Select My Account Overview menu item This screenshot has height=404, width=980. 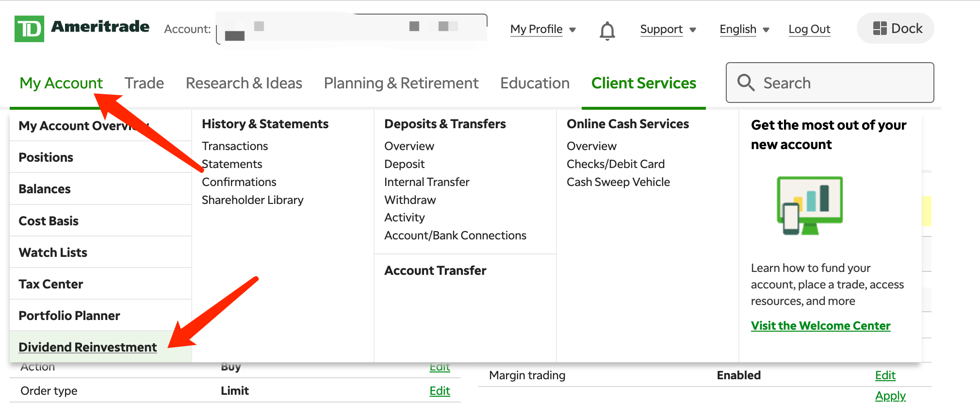click(x=100, y=126)
